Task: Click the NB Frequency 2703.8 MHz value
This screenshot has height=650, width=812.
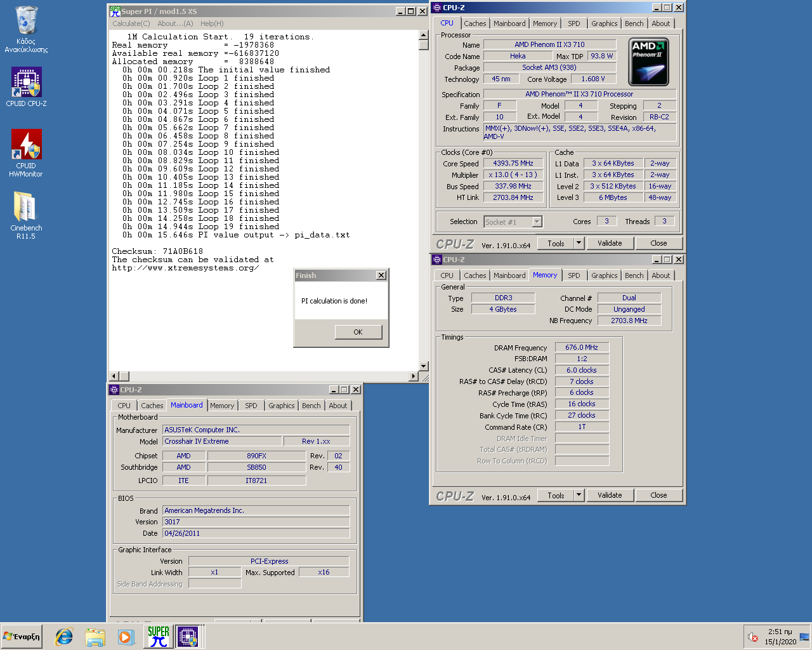Action: [x=629, y=321]
